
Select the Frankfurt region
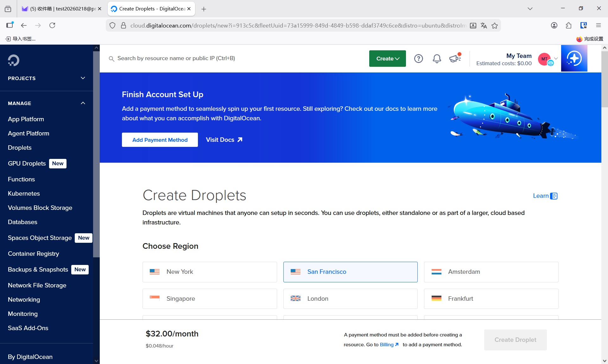491,299
